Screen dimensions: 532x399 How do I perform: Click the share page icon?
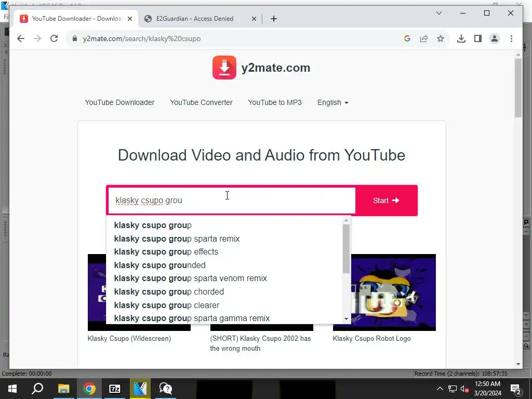[424, 38]
